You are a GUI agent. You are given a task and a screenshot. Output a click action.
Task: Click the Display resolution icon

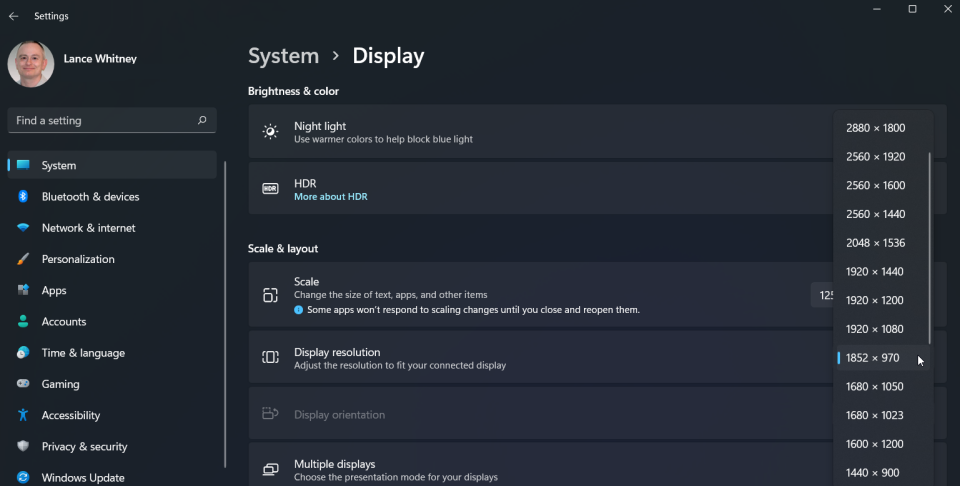click(x=270, y=357)
